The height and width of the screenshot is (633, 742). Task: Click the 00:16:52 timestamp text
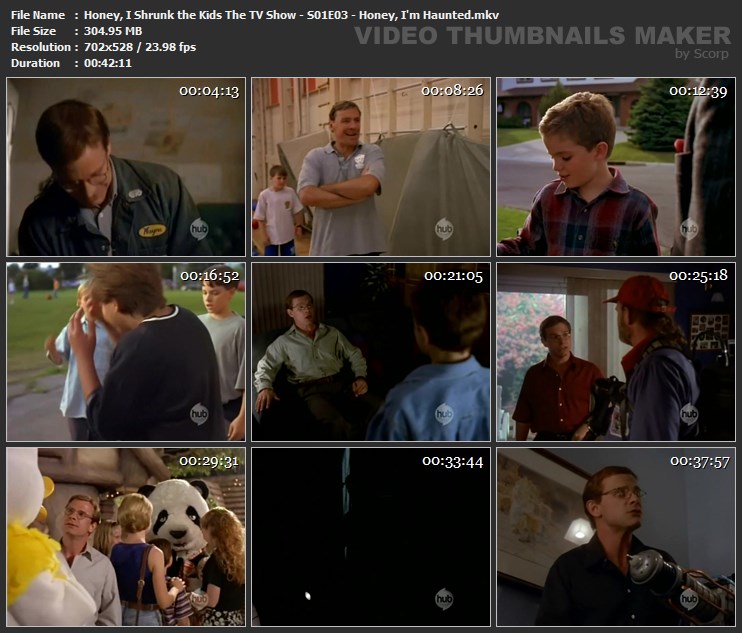click(x=210, y=276)
